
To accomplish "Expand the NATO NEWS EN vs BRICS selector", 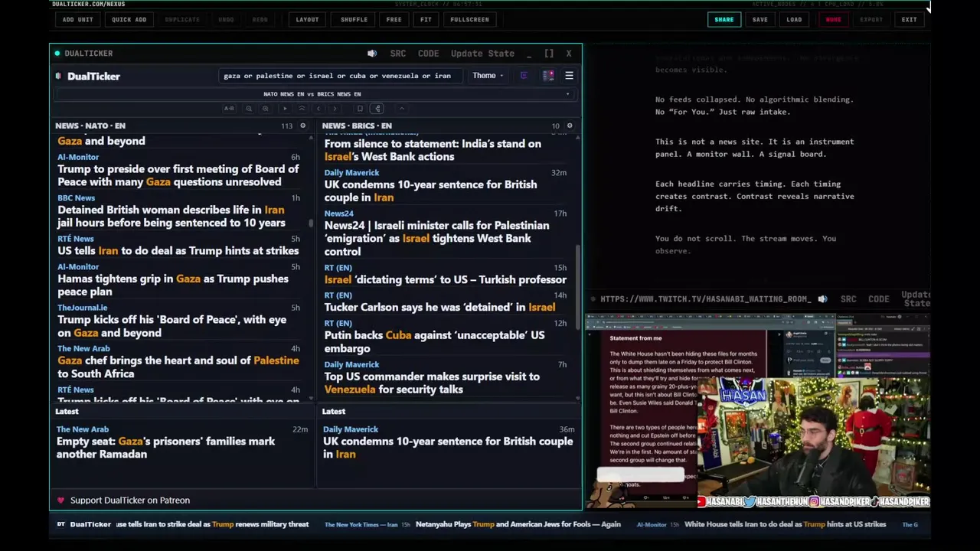I will tap(315, 94).
